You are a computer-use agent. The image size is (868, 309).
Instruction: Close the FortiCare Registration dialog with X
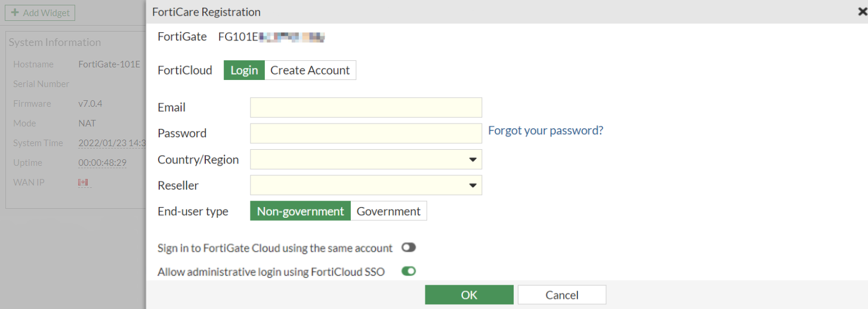tap(863, 11)
